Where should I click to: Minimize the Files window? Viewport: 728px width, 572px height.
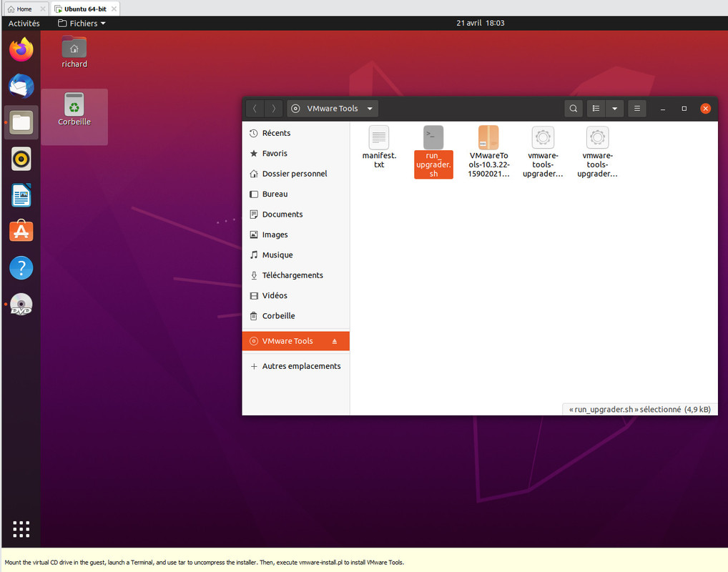[663, 109]
